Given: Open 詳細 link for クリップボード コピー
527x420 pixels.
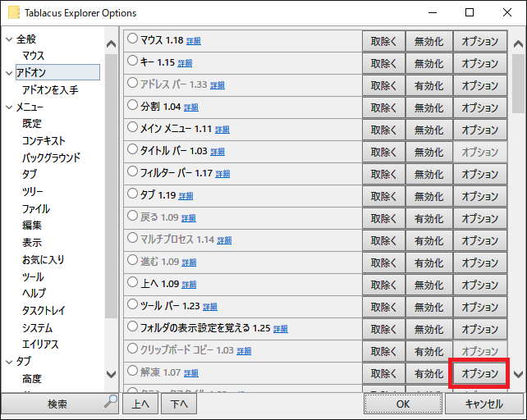Looking at the screenshot, I should click(244, 351).
